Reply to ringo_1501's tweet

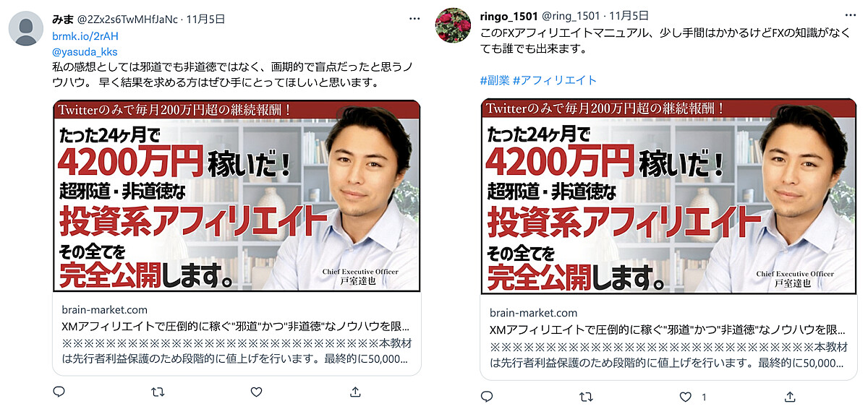tap(487, 397)
